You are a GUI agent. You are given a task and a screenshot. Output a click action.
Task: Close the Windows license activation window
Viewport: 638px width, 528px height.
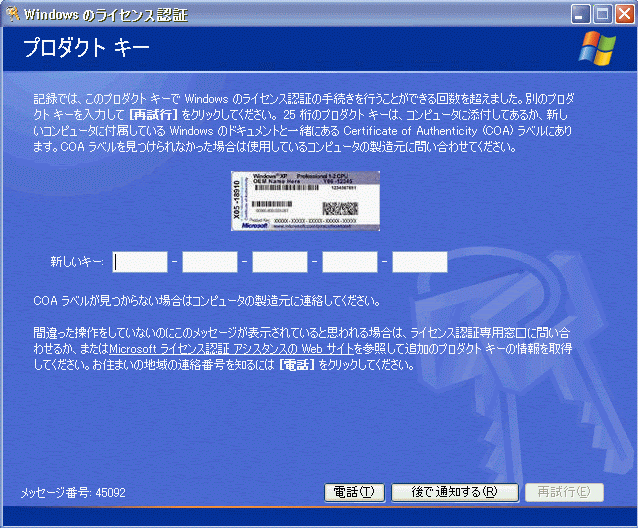pyautogui.click(x=625, y=15)
